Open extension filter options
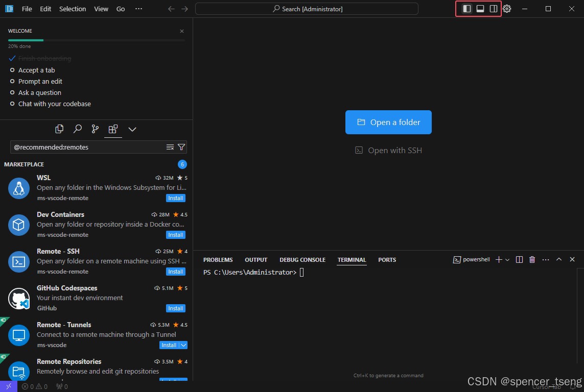The width and height of the screenshot is (584, 392). [x=181, y=148]
